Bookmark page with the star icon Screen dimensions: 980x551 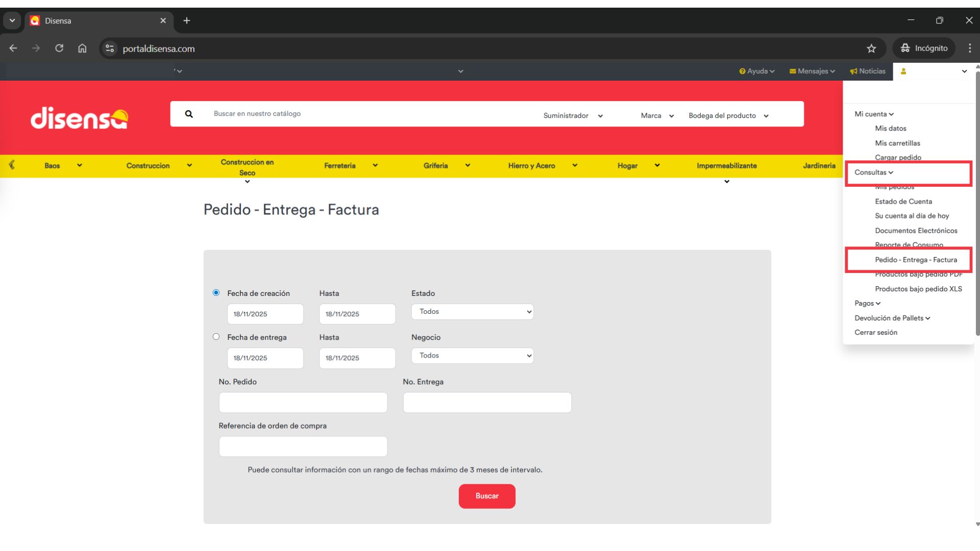click(871, 48)
